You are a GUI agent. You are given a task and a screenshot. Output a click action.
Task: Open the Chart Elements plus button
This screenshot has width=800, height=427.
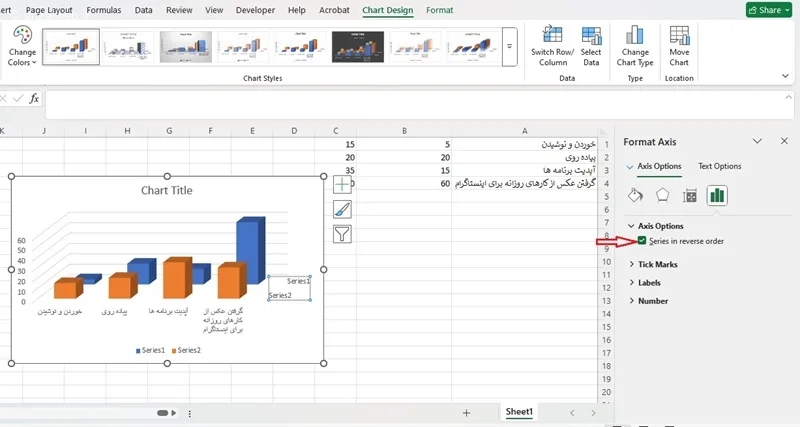(342, 184)
